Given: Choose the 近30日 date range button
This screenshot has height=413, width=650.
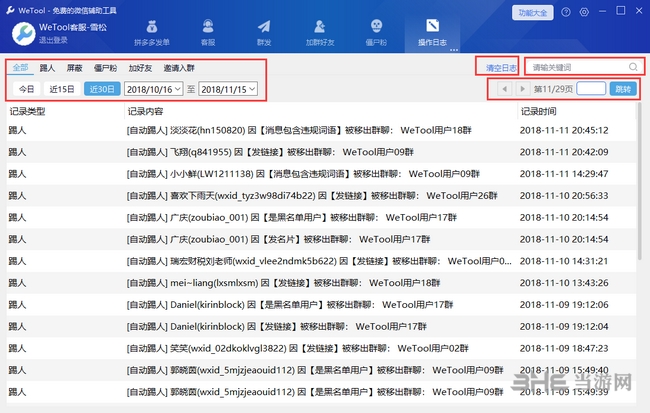Looking at the screenshot, I should [102, 89].
